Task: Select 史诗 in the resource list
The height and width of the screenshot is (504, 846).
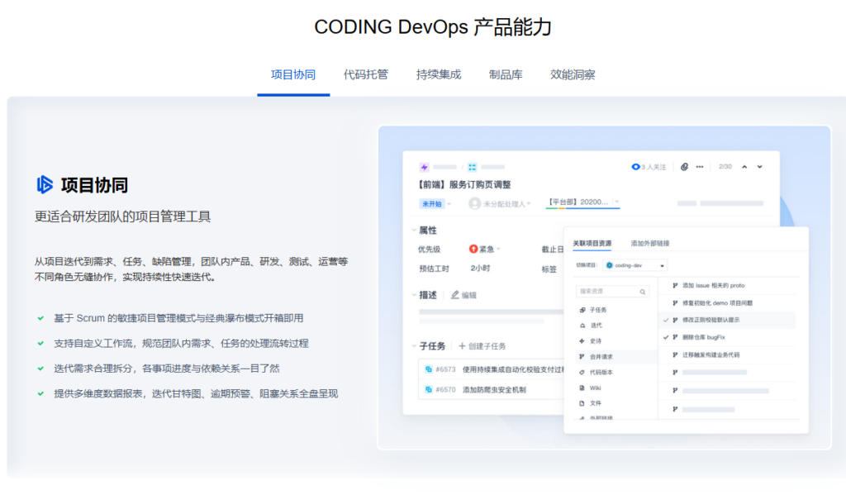Action: coord(595,341)
